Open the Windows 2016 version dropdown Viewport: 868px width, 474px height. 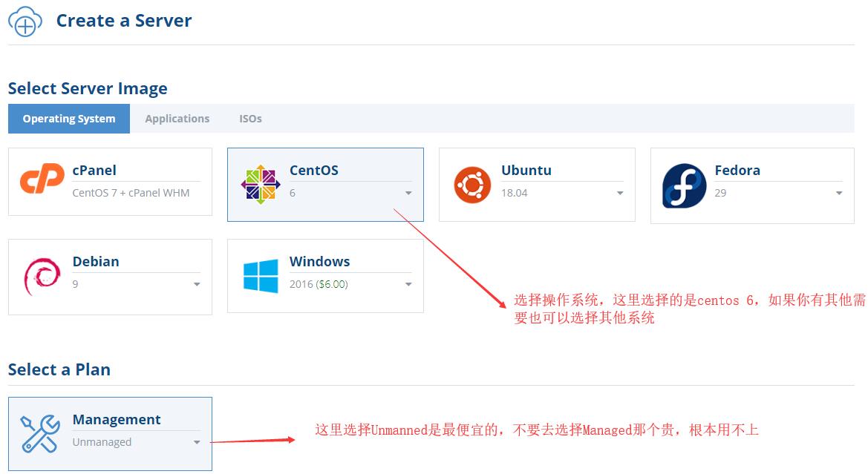tap(408, 284)
